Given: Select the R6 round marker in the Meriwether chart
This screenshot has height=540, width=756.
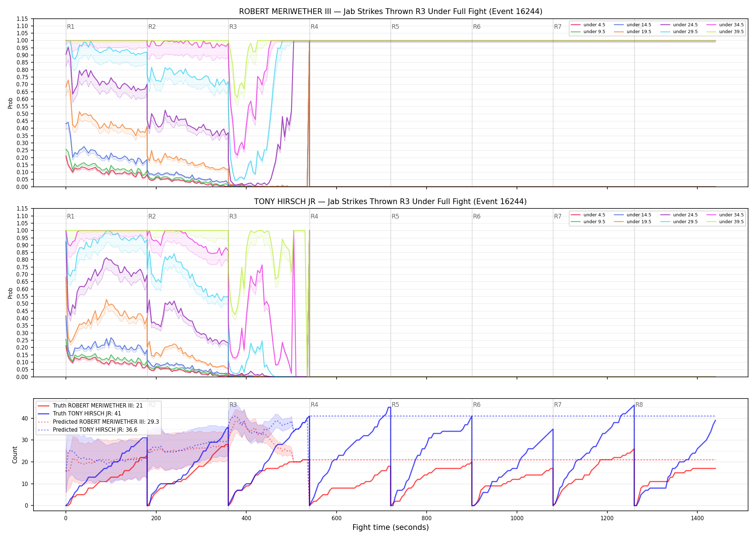Looking at the screenshot, I should [477, 27].
